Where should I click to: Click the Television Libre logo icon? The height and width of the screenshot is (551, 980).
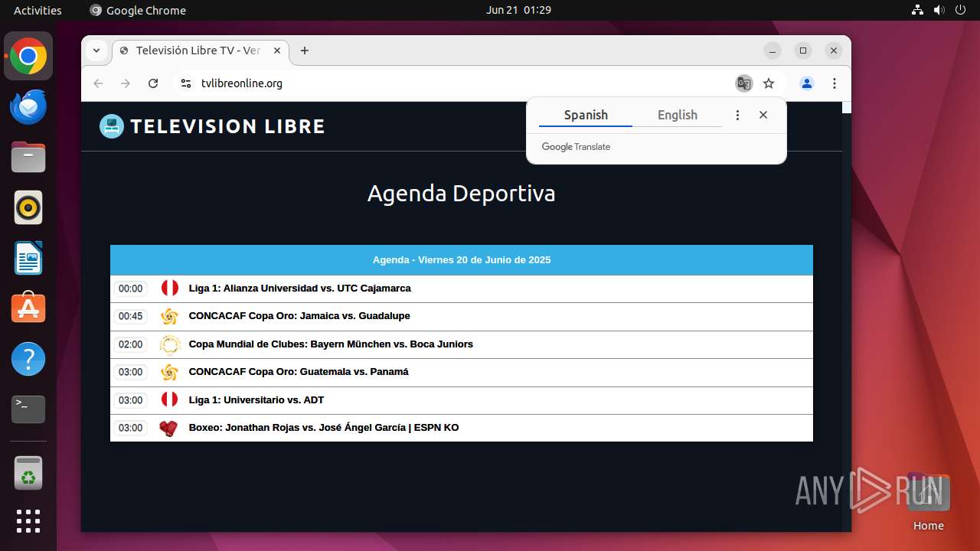pos(112,126)
